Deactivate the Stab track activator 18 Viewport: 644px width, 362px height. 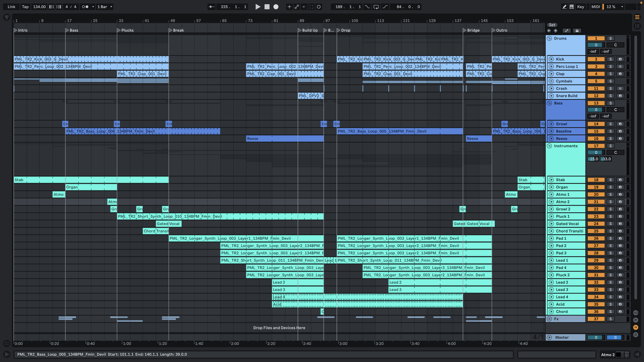tap(596, 180)
